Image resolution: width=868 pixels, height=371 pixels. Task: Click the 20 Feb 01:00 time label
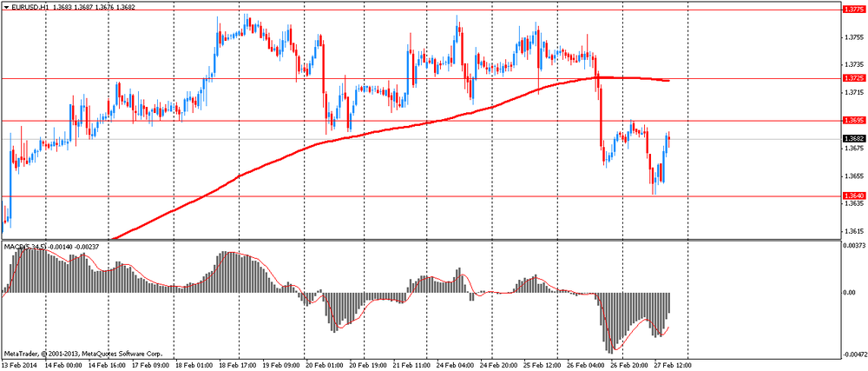coord(325,366)
